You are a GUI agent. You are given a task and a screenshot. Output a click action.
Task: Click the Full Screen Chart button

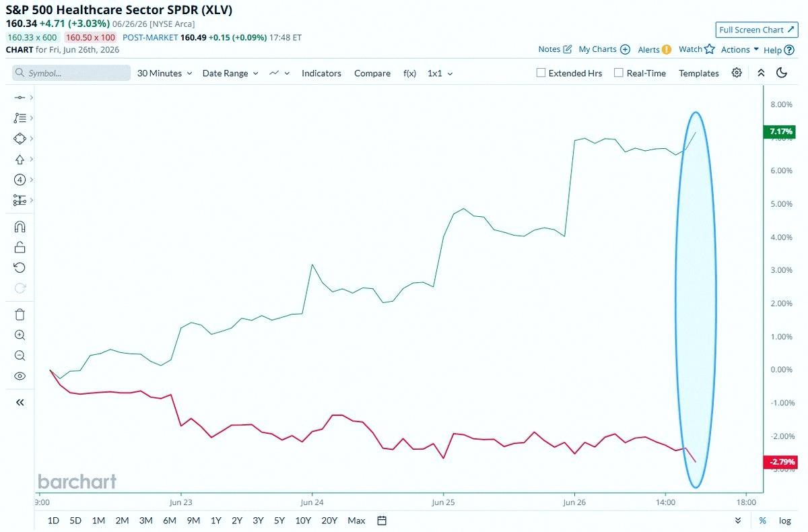click(757, 30)
